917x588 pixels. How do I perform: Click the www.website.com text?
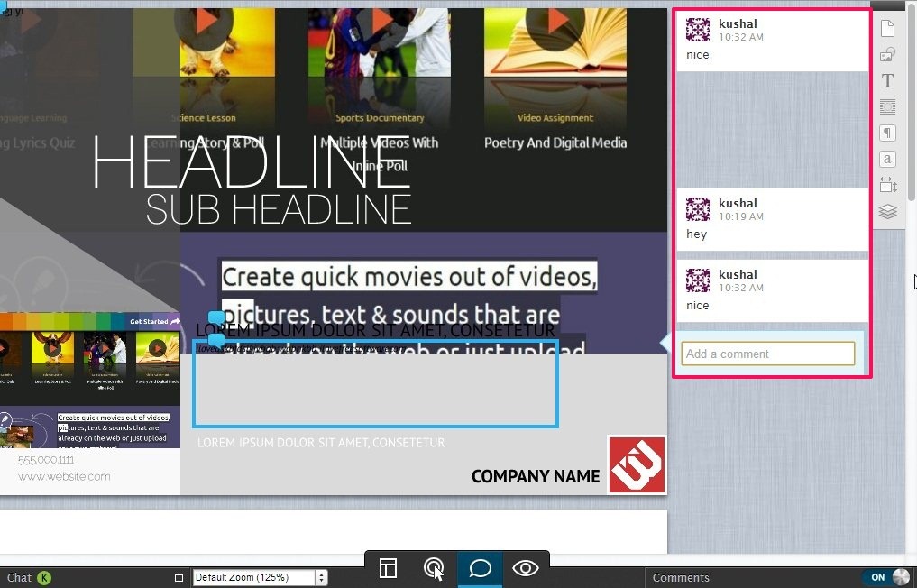pos(64,477)
